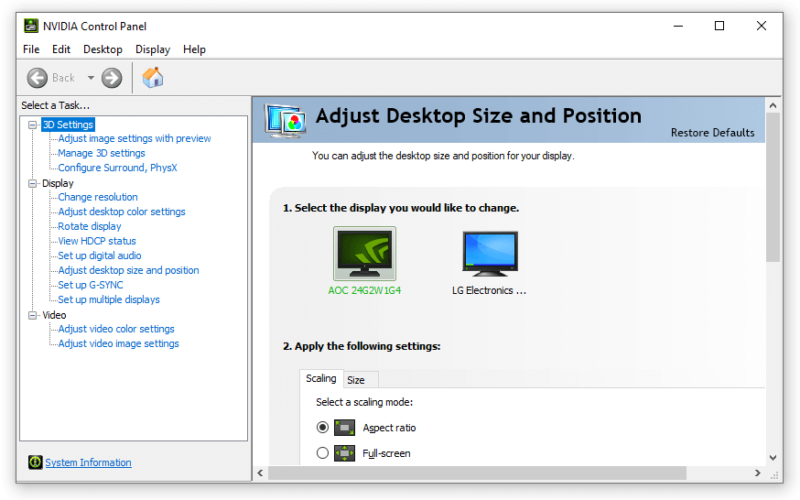Open Change resolution task

click(x=98, y=197)
